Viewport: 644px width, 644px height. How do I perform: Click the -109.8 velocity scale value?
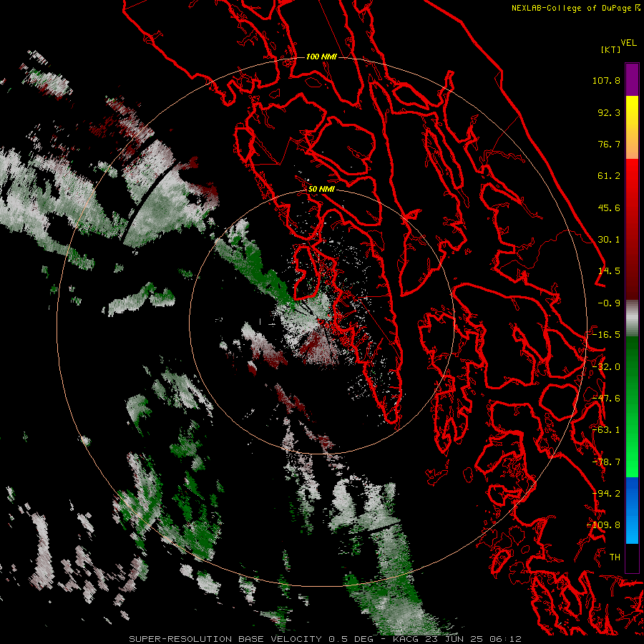(604, 525)
